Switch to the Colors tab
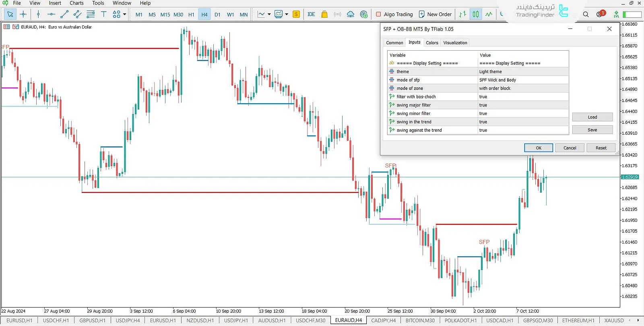This screenshot has height=326, width=644. click(432, 43)
